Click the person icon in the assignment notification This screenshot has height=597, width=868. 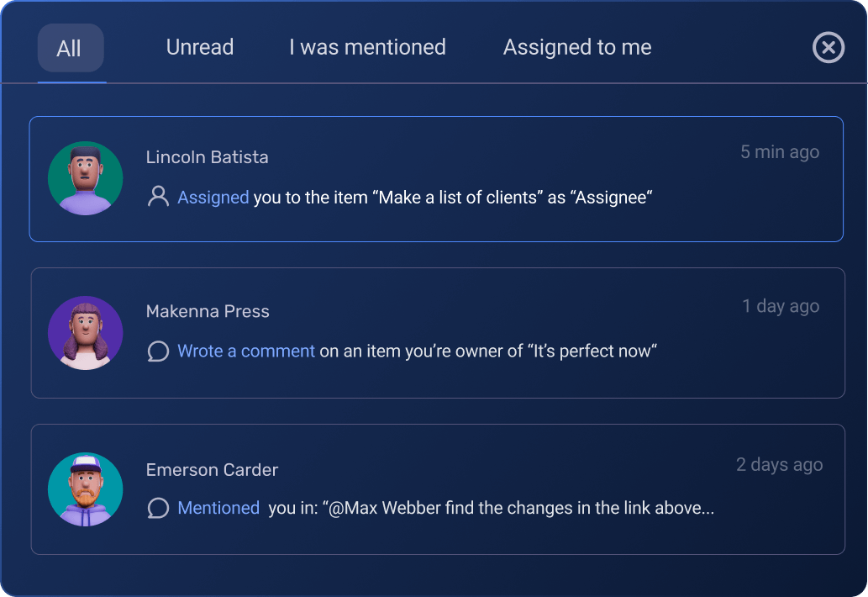point(158,197)
